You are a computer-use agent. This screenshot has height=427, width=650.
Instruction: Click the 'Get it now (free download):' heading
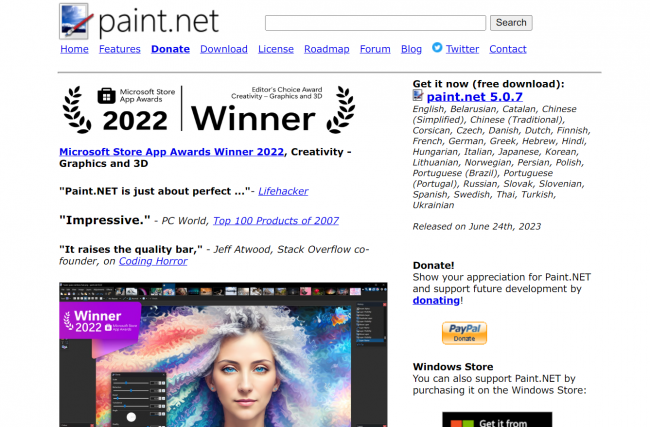click(488, 84)
